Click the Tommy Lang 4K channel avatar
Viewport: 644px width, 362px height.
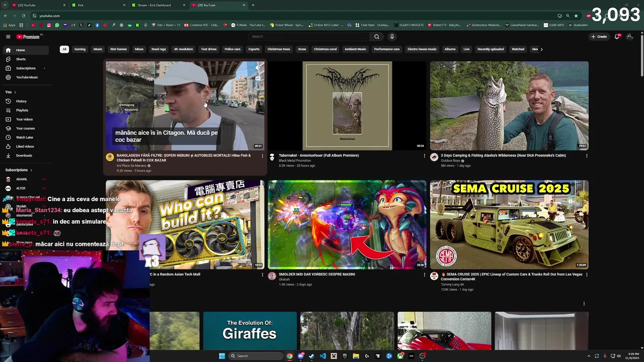pyautogui.click(x=434, y=276)
